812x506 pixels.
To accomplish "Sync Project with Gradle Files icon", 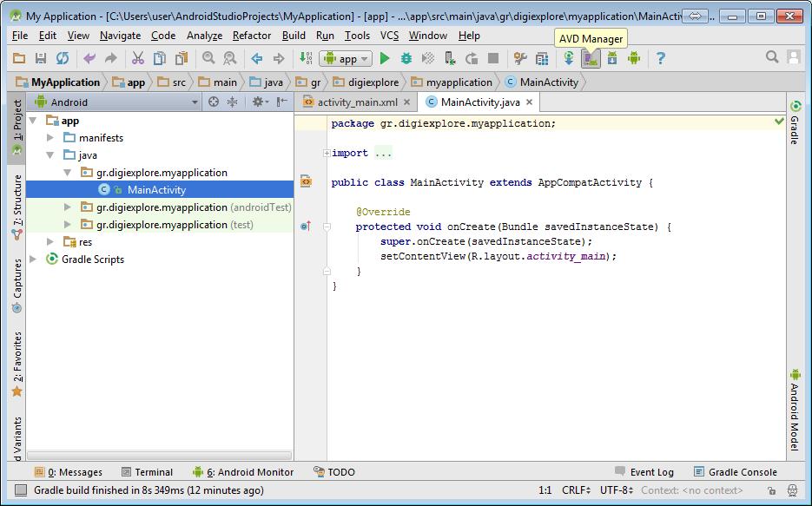I will (569, 58).
